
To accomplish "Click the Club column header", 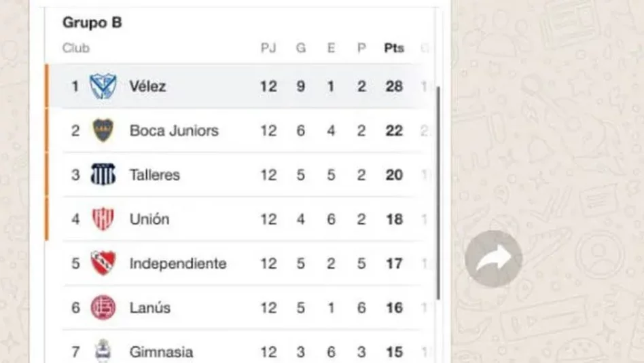I will pos(76,48).
